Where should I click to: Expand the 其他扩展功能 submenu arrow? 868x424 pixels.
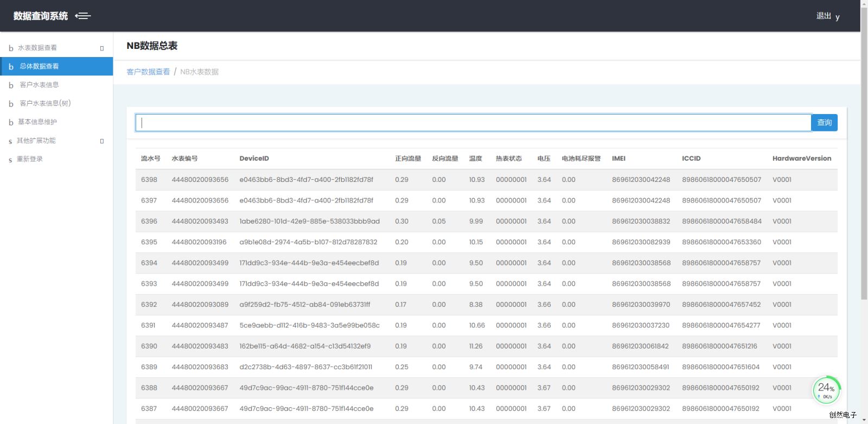click(x=101, y=141)
